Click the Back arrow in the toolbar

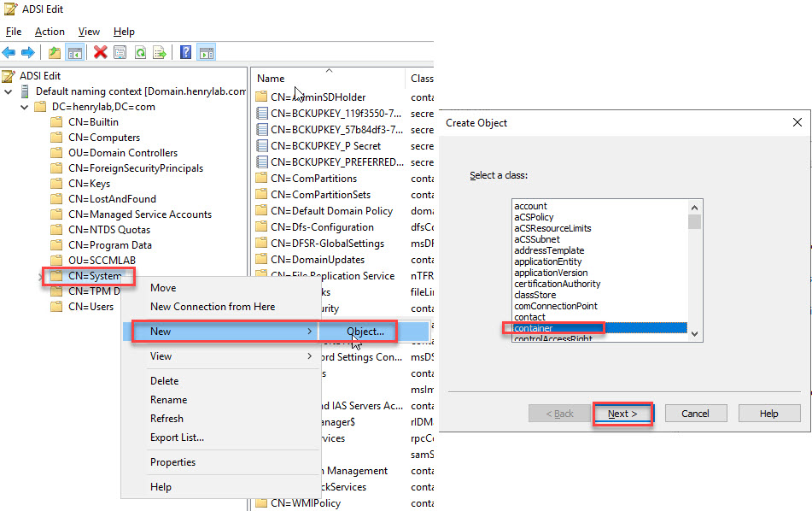coord(9,53)
